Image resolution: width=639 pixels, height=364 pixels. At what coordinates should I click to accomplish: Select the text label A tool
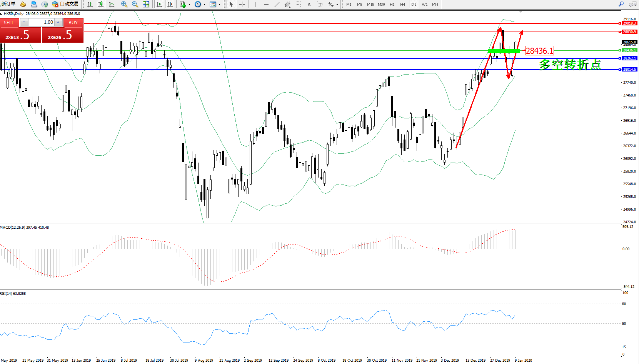[309, 4]
